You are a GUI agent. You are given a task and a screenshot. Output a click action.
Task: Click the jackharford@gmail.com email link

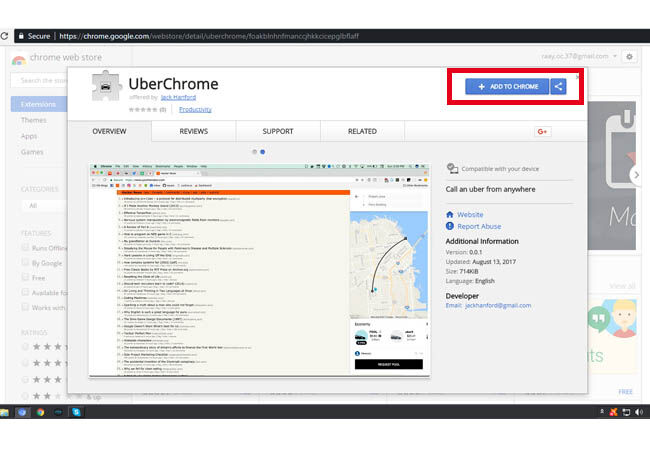498,305
